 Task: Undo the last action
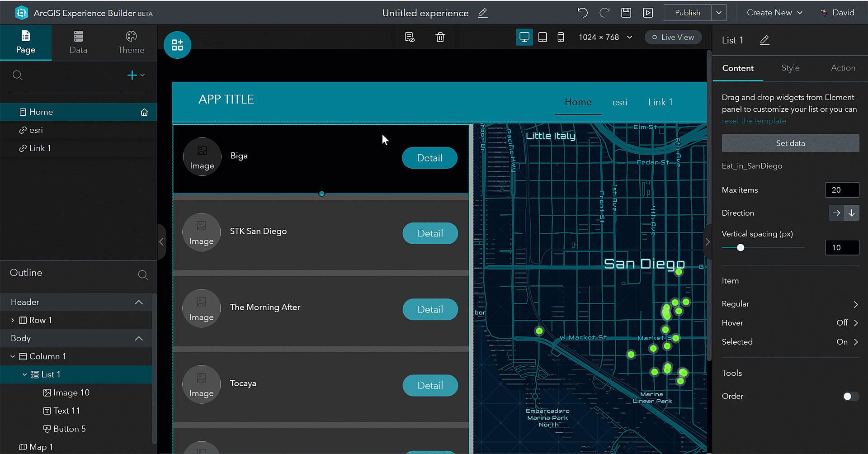click(583, 13)
